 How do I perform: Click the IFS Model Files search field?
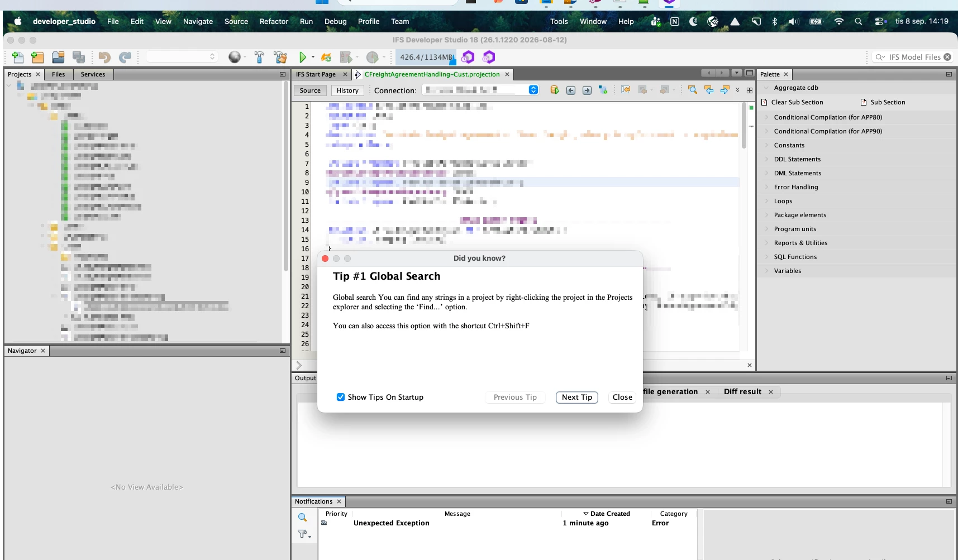pos(912,57)
